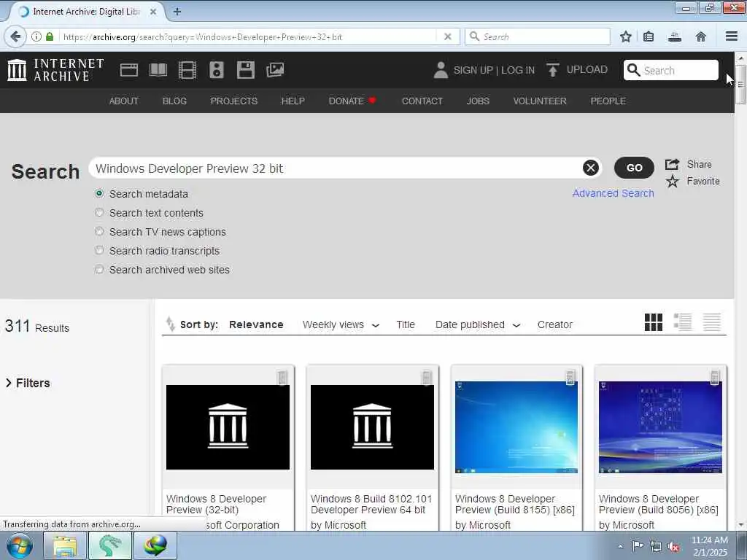The image size is (747, 560).
Task: Open the HELP menu item
Action: pyautogui.click(x=293, y=101)
